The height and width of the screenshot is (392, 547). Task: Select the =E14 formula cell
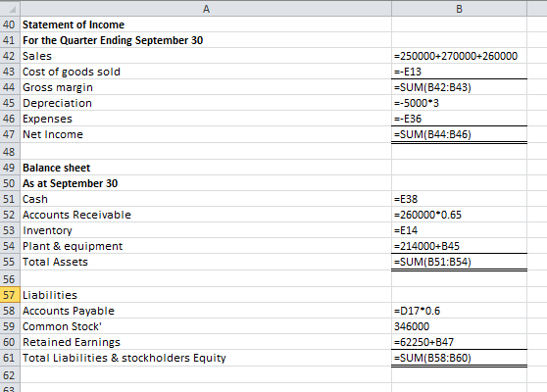click(459, 230)
